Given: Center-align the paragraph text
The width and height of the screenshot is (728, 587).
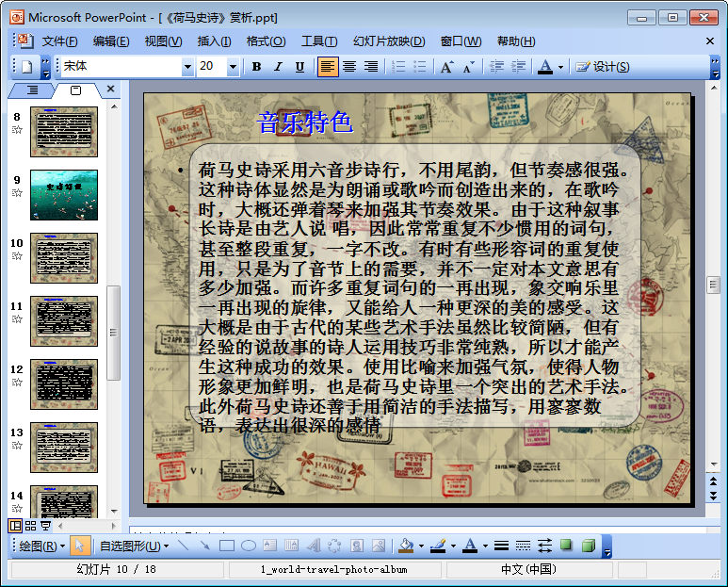Looking at the screenshot, I should pos(349,67).
